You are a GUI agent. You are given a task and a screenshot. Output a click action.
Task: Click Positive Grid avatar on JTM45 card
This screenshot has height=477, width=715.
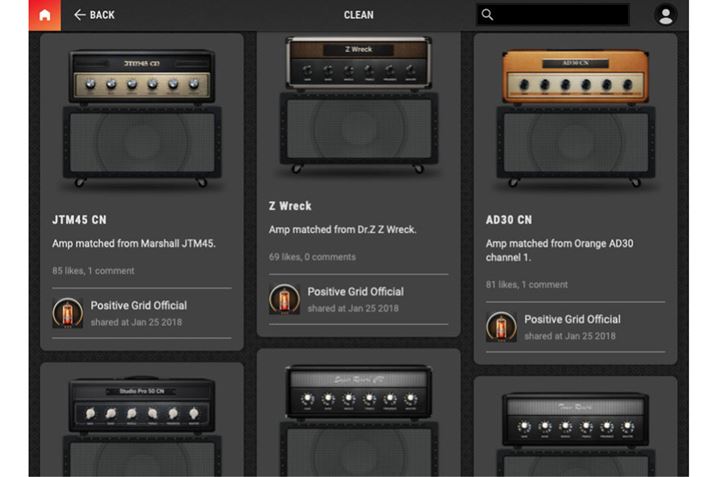(x=67, y=313)
